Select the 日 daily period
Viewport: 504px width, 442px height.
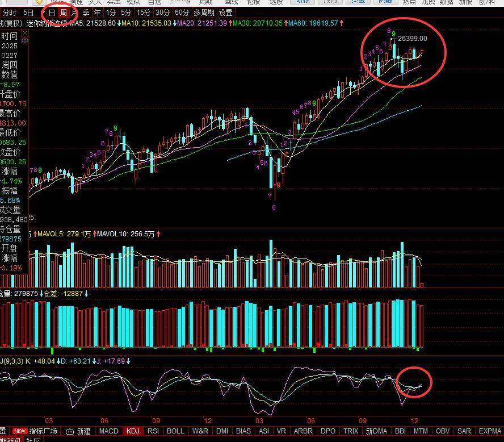[52, 13]
